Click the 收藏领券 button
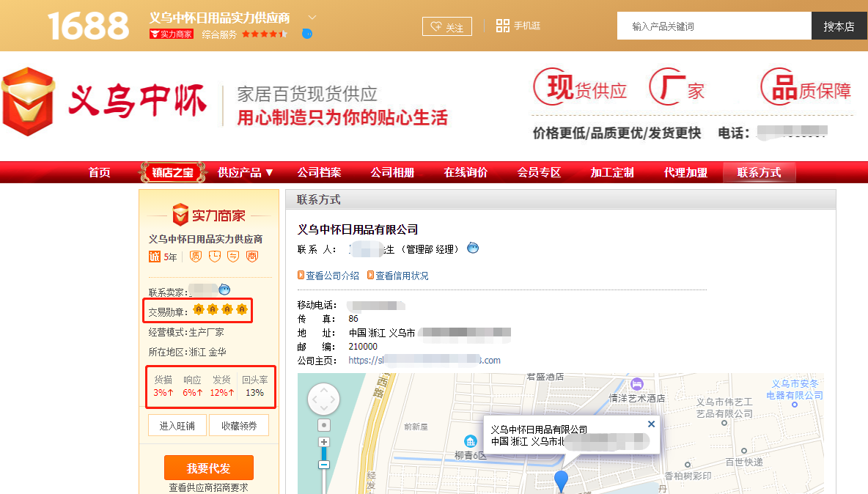 pos(239,425)
